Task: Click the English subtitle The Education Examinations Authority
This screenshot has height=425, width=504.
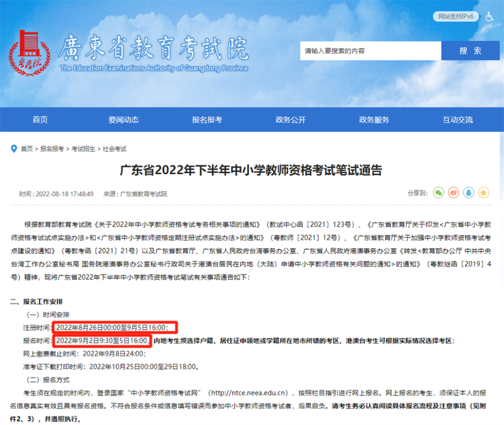Action: pos(154,68)
